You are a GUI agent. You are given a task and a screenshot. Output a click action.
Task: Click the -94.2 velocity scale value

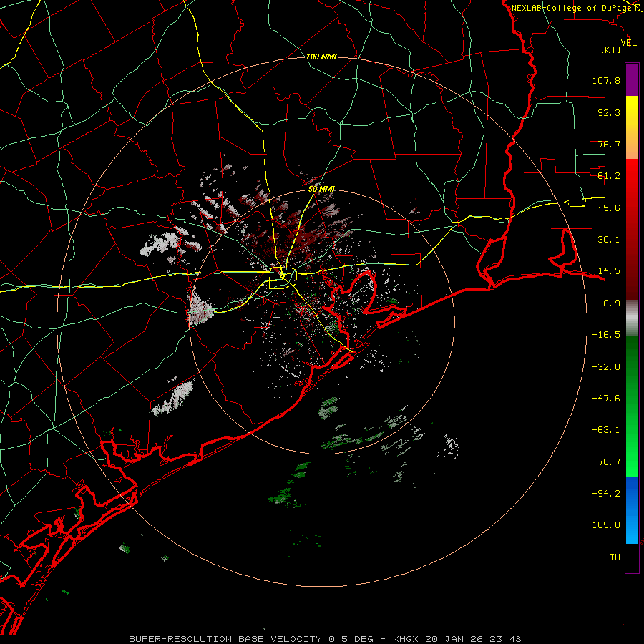point(606,494)
